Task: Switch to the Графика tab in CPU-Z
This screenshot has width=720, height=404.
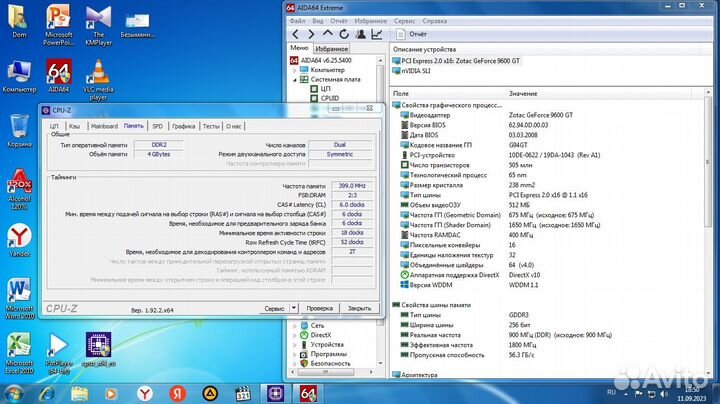Action: [x=184, y=126]
